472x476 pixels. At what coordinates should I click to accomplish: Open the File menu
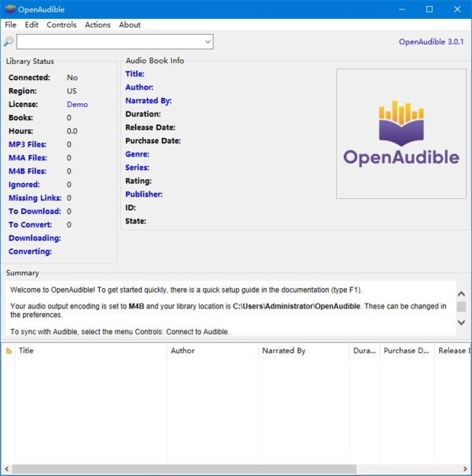click(11, 24)
